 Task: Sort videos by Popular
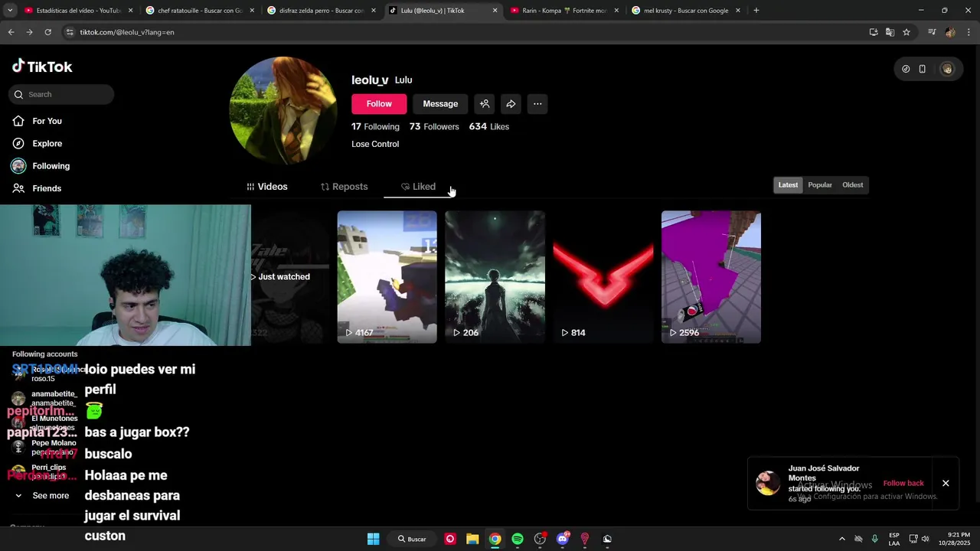pyautogui.click(x=820, y=185)
